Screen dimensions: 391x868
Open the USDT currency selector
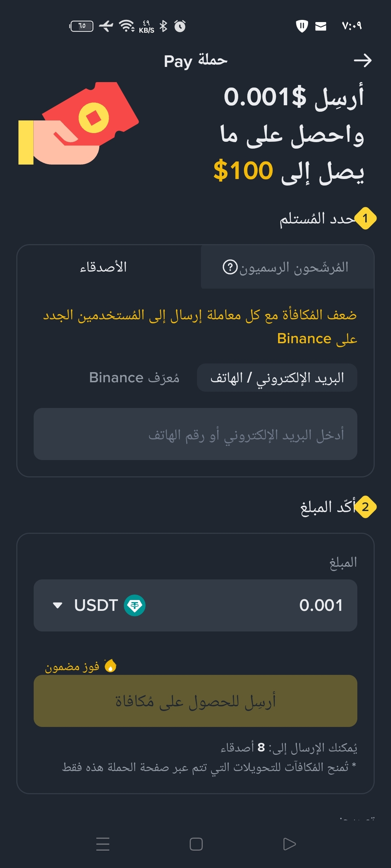(x=99, y=605)
